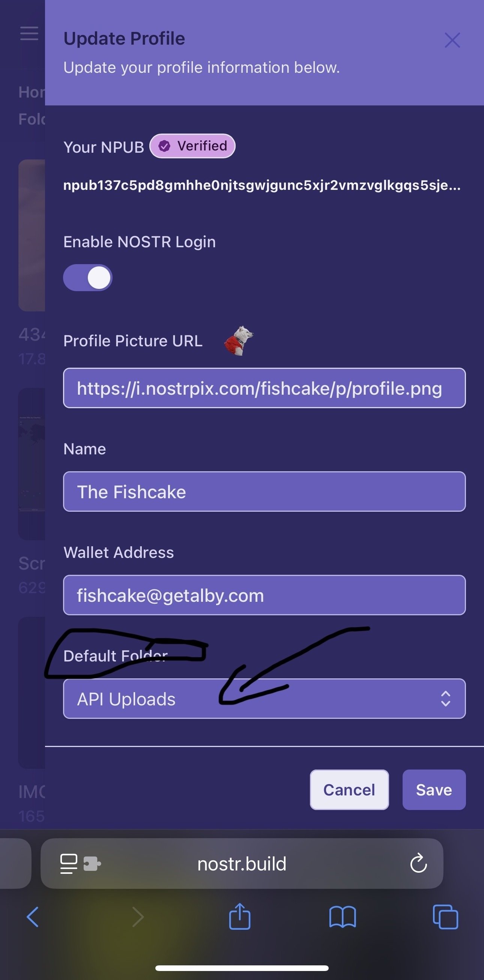Tap the Verified badge checkmark icon
484x980 pixels.
(164, 146)
